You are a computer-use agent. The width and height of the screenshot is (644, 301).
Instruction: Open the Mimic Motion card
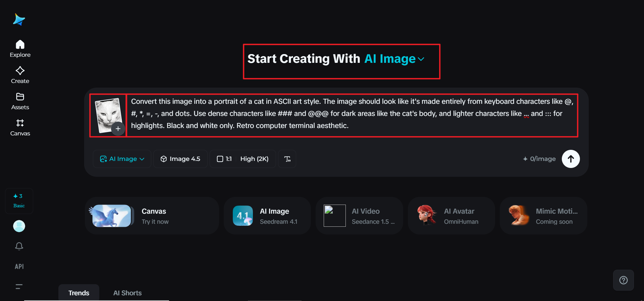pyautogui.click(x=543, y=216)
